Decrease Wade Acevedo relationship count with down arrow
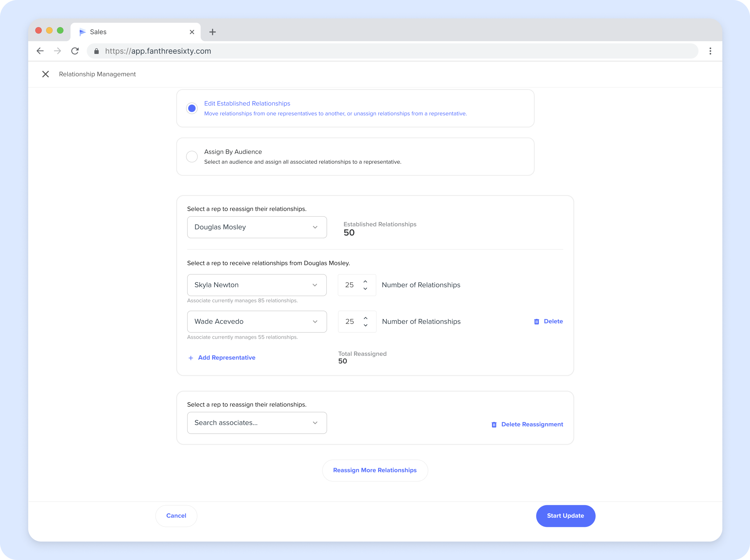 tap(366, 326)
